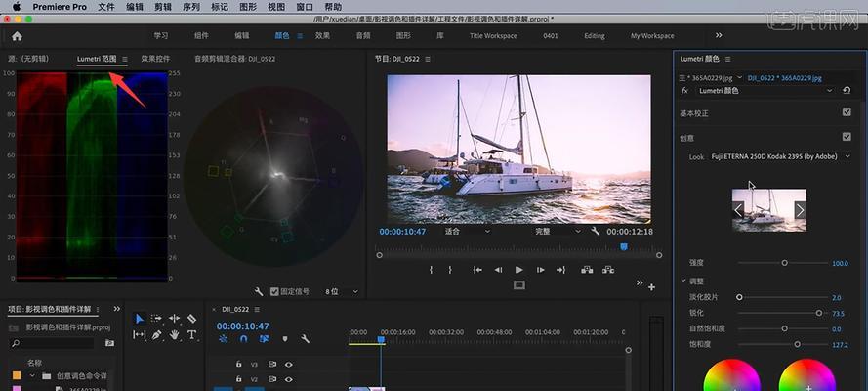
Task: Select the Ripple Edit tool
Action: point(175,319)
